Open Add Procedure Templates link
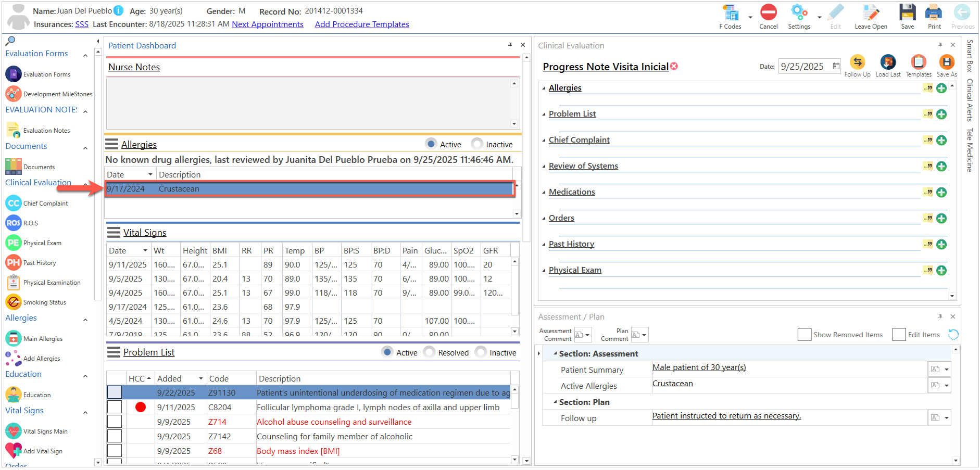The width and height of the screenshot is (980, 470). pos(362,24)
